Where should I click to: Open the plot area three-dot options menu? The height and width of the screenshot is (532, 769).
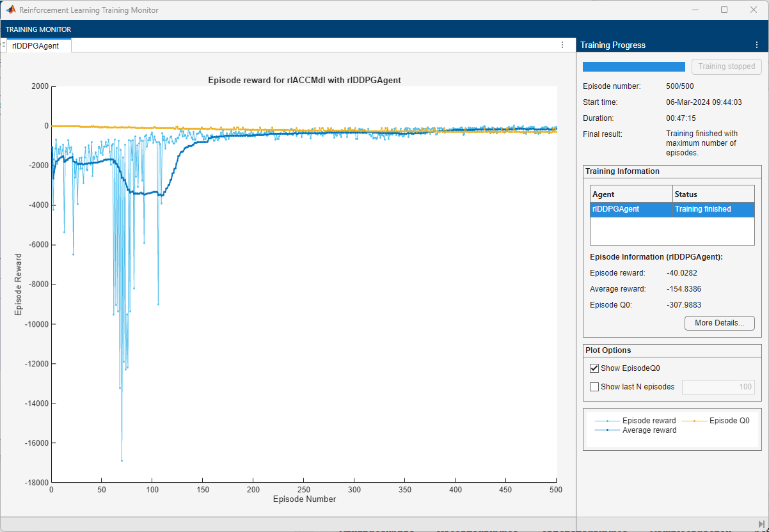tap(562, 45)
